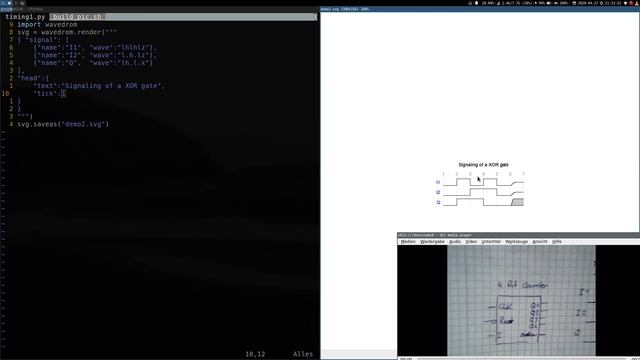
Task: Open VLC Audio menu
Action: 455,242
